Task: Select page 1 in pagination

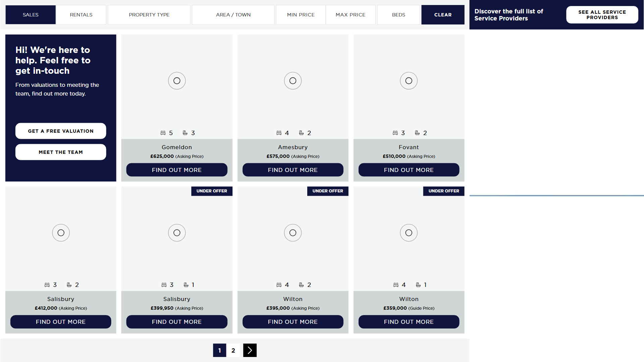Action: pyautogui.click(x=219, y=350)
